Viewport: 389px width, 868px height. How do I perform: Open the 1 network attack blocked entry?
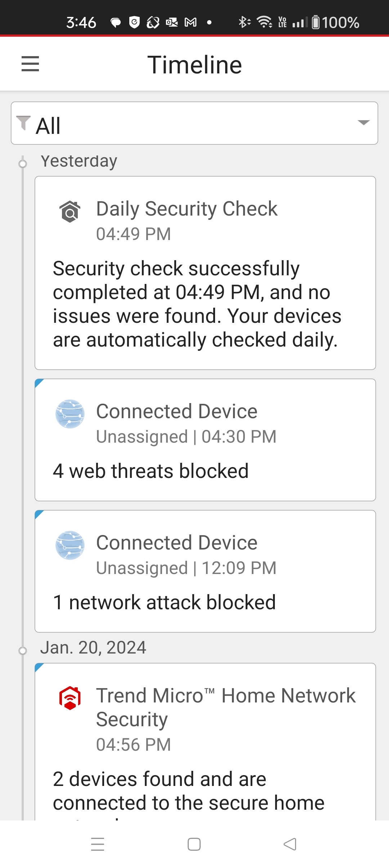[x=205, y=602]
